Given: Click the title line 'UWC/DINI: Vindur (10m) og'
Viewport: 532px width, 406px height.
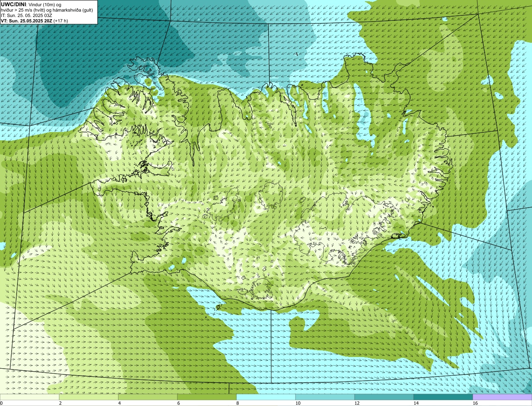Looking at the screenshot, I should (x=31, y=4).
